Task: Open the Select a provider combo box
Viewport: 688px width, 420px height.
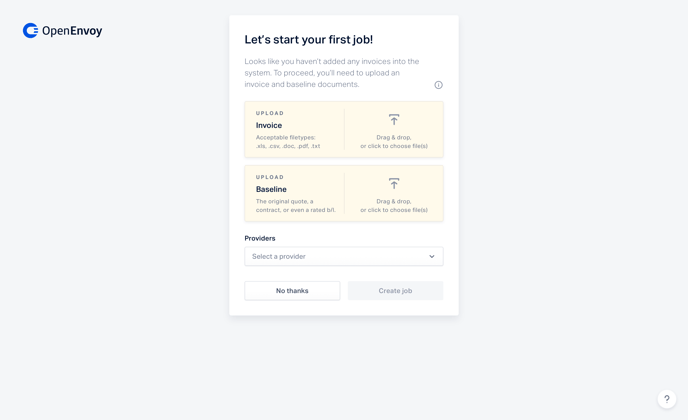Action: tap(344, 256)
